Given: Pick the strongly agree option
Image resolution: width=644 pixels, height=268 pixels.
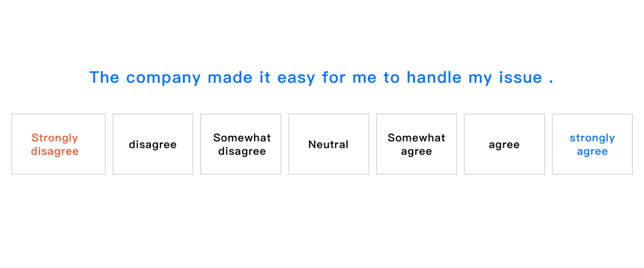Looking at the screenshot, I should [x=592, y=144].
